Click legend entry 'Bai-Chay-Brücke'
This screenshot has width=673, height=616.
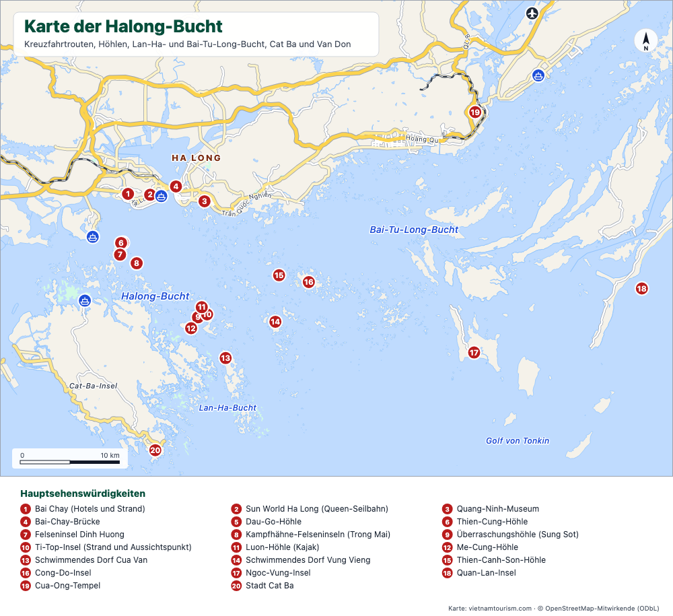(60, 522)
